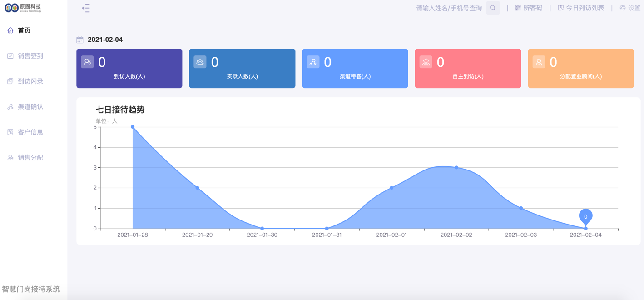The width and height of the screenshot is (644, 300).
Task: Open 销售分配 in the sidebar
Action: 30,158
